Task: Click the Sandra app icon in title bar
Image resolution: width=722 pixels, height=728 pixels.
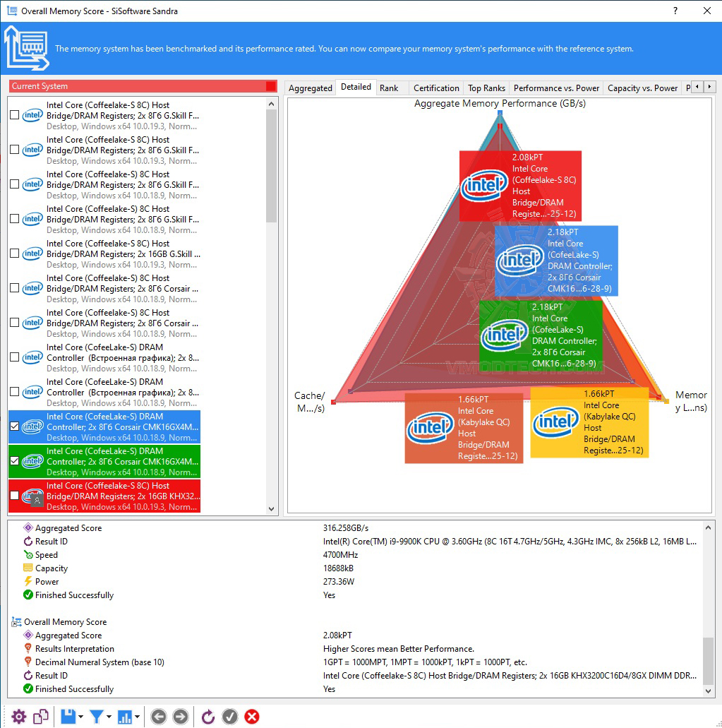Action: pos(12,11)
